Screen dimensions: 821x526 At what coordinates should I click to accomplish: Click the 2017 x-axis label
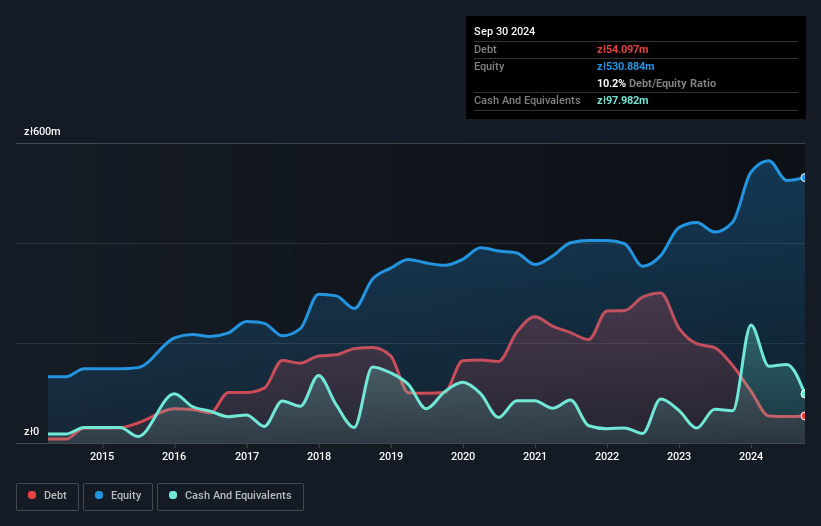247,456
